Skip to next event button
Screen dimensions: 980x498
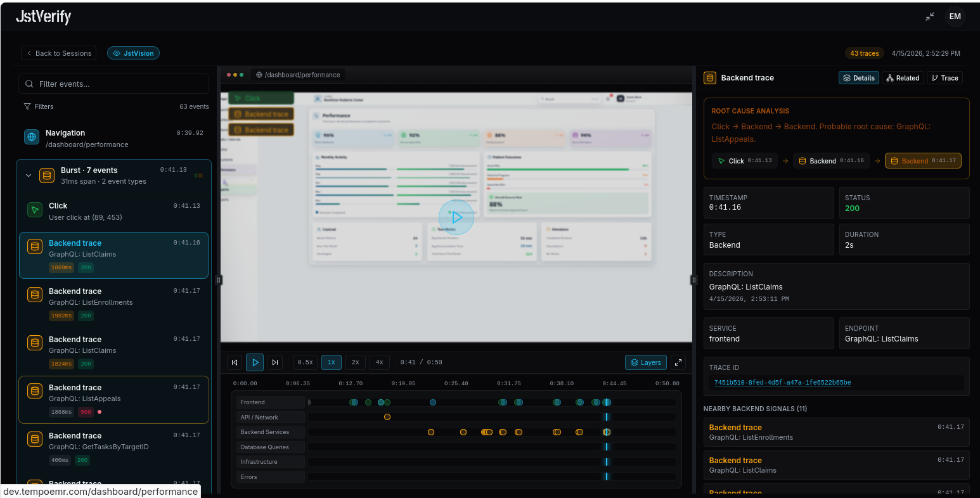click(x=275, y=362)
